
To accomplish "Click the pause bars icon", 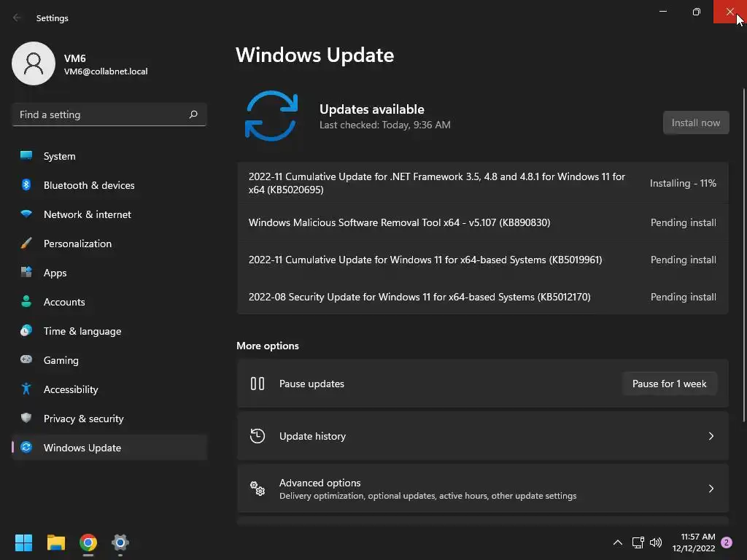I will click(x=258, y=384).
